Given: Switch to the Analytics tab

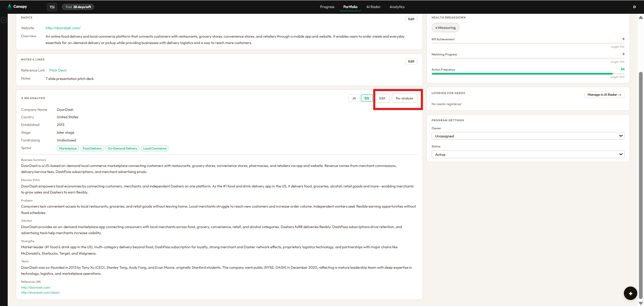Looking at the screenshot, I should [397, 7].
